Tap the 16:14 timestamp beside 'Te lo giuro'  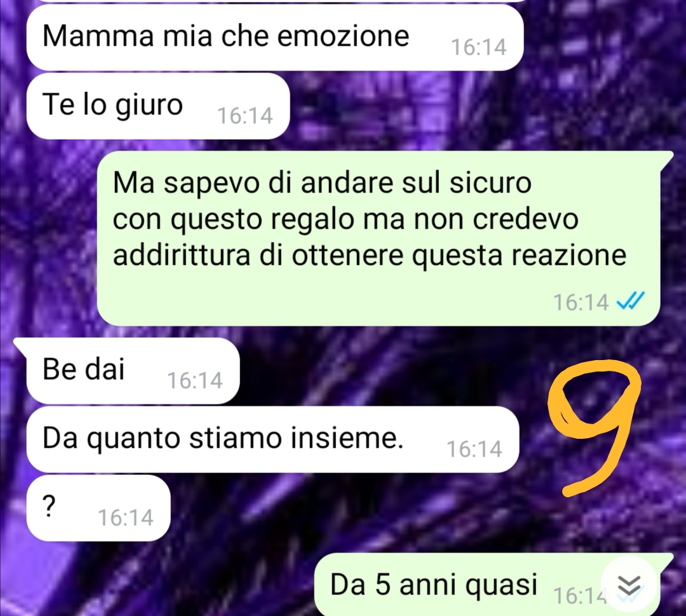point(245,116)
